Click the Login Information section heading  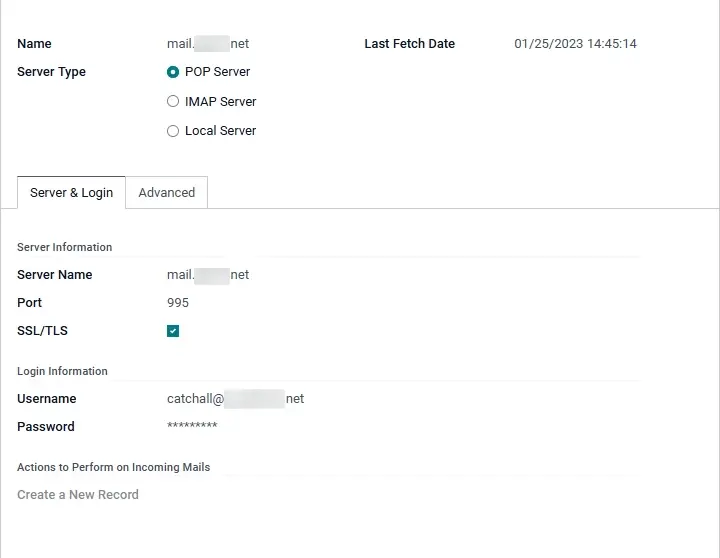pyautogui.click(x=62, y=371)
